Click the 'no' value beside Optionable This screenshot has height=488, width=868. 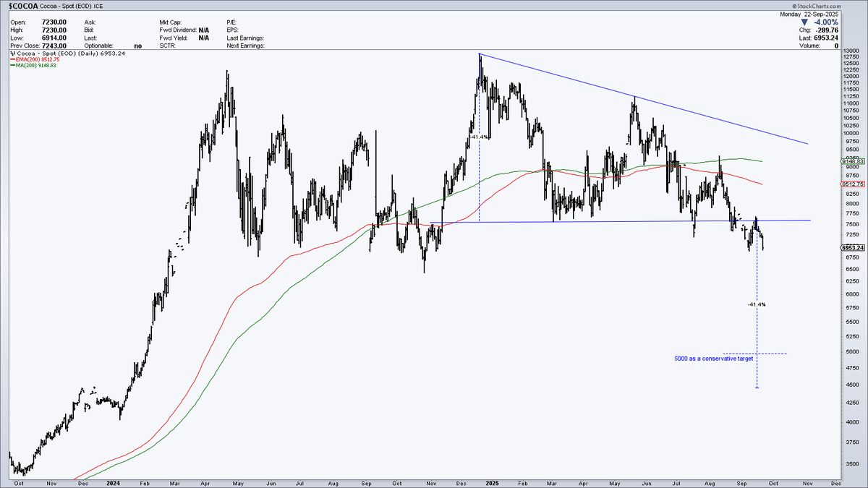pos(137,45)
